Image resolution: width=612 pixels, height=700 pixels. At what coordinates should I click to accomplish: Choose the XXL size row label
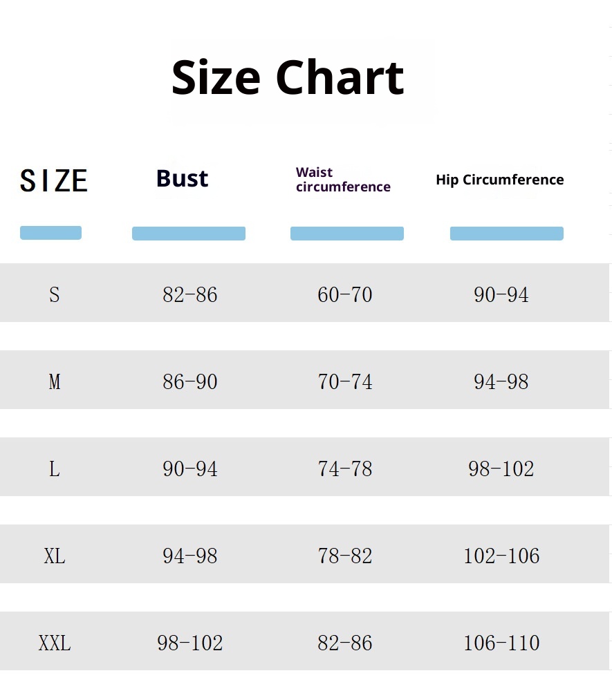point(55,643)
